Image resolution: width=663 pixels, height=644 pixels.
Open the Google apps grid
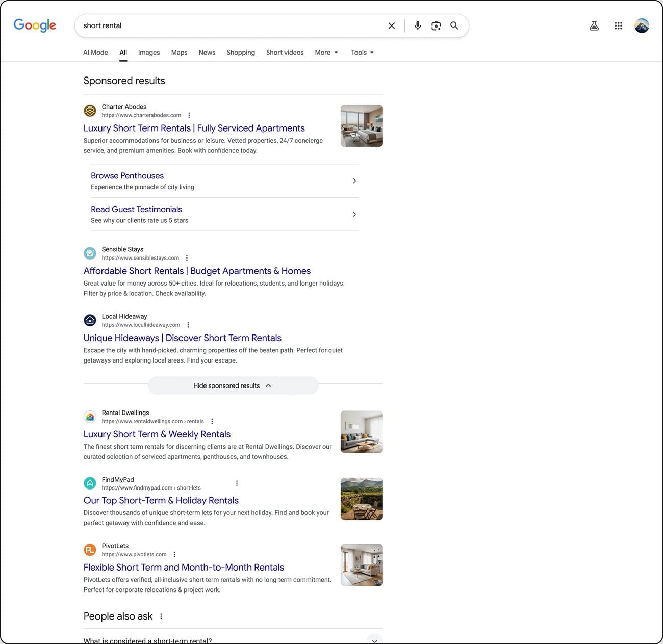click(618, 25)
